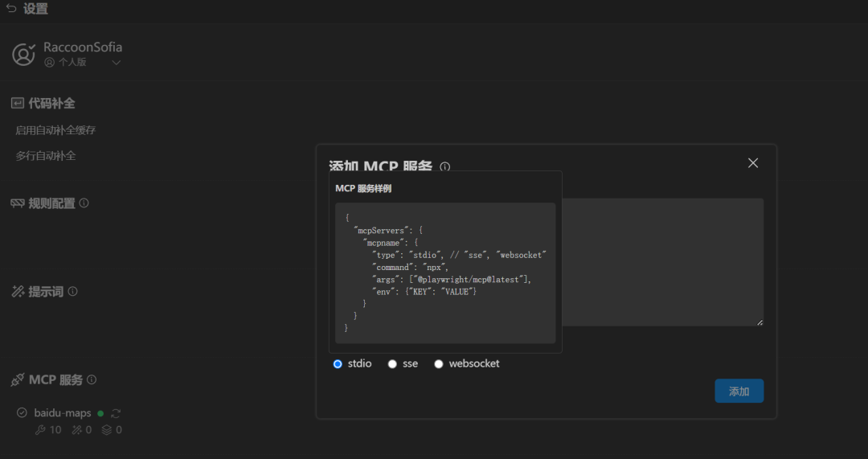
Task: Open info tooltip next to 提示词
Action: tap(72, 291)
